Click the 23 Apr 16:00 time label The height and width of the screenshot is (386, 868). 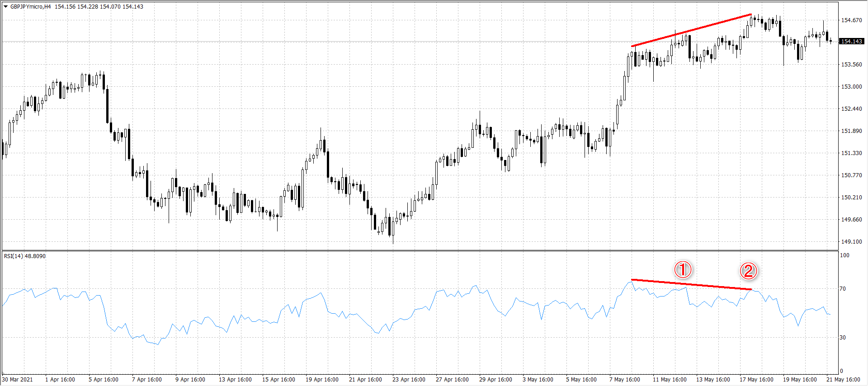click(x=409, y=380)
